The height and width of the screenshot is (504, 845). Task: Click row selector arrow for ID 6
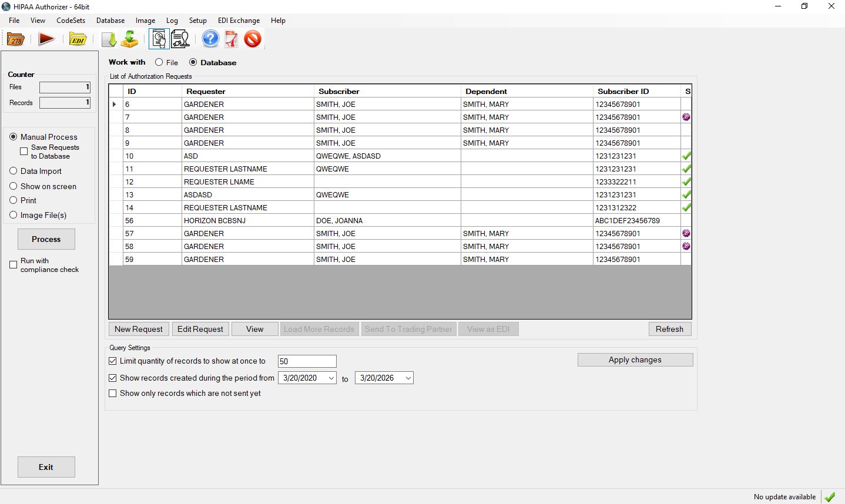[115, 104]
